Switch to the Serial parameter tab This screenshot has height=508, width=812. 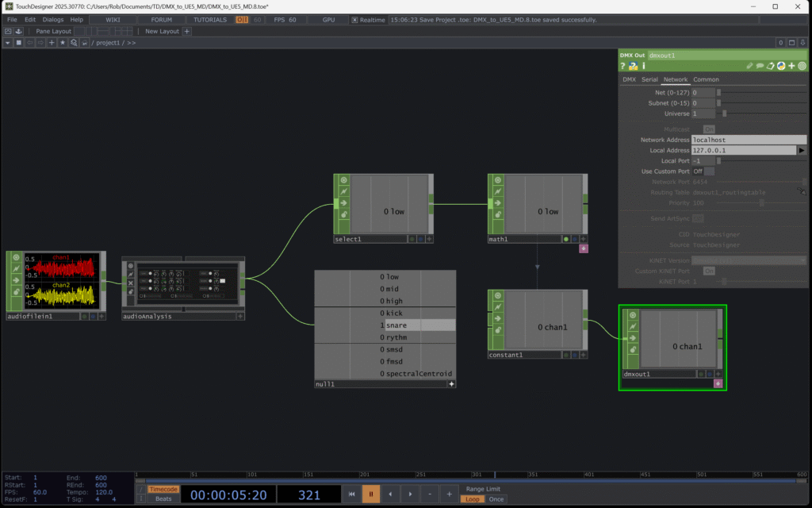click(x=649, y=79)
